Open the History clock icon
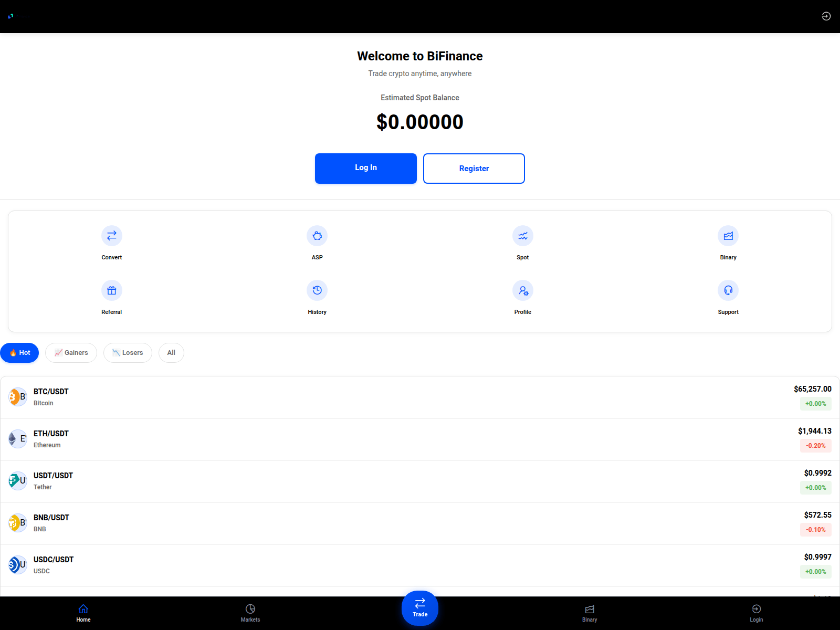This screenshot has height=630, width=840. point(317,290)
